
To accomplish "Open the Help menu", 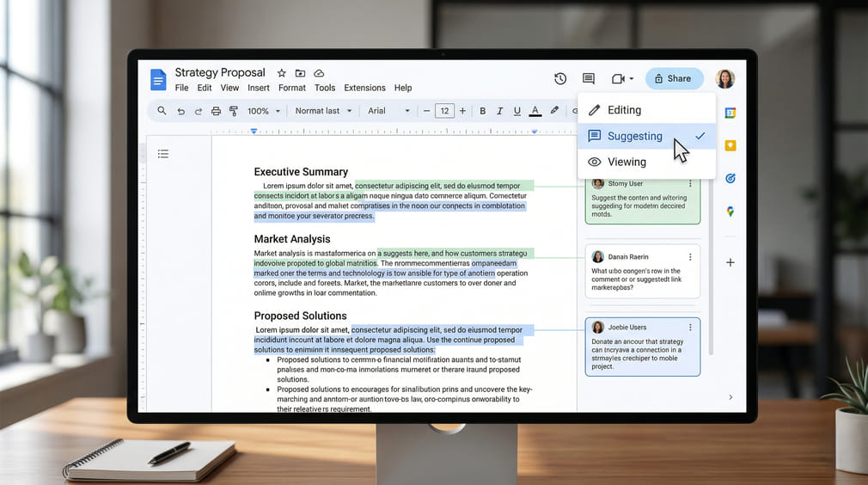I will (x=403, y=88).
